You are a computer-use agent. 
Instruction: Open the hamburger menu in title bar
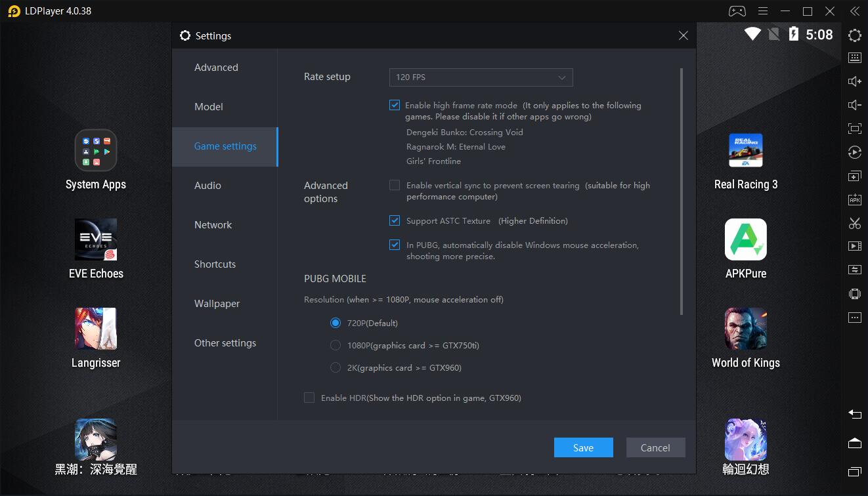click(x=763, y=11)
